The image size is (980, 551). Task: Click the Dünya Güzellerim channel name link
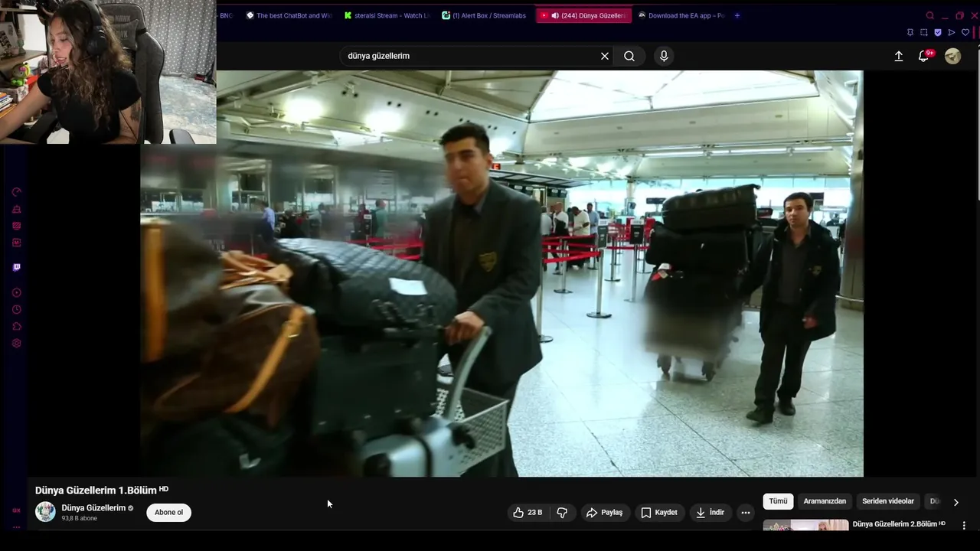(93, 508)
